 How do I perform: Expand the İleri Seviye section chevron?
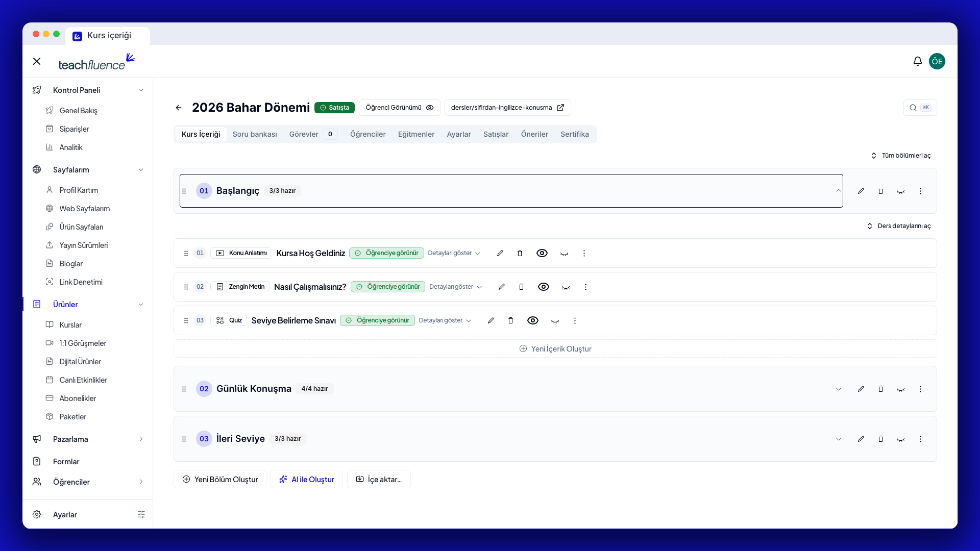click(839, 439)
